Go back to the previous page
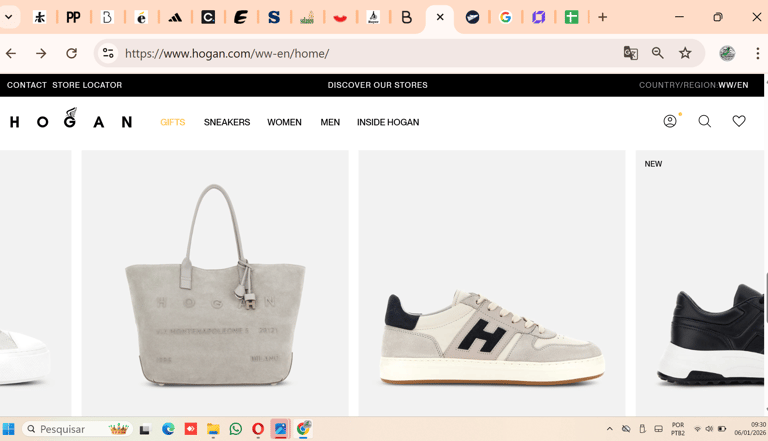This screenshot has width=768, height=441. pos(11,53)
